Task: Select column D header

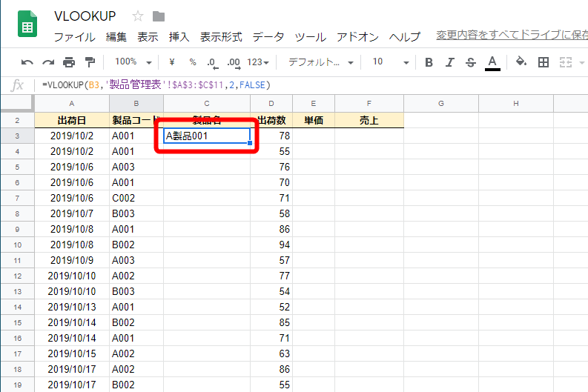Action: pyautogui.click(x=271, y=104)
